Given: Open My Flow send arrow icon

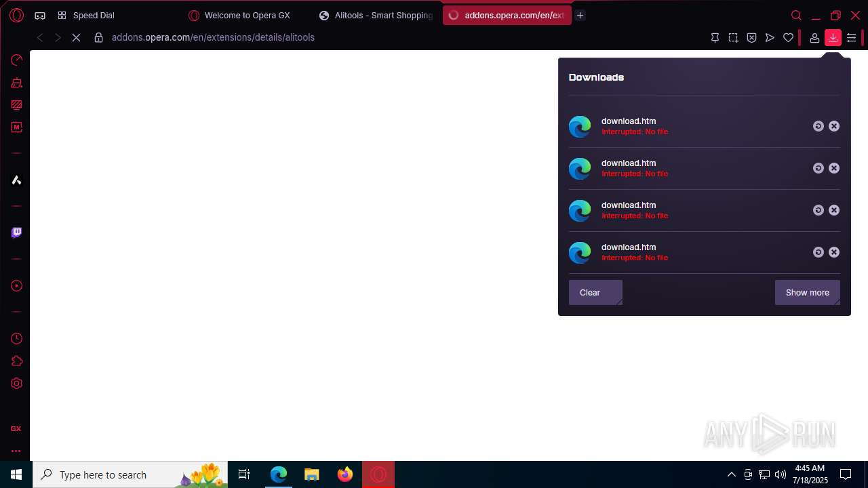Looking at the screenshot, I should click(x=770, y=38).
